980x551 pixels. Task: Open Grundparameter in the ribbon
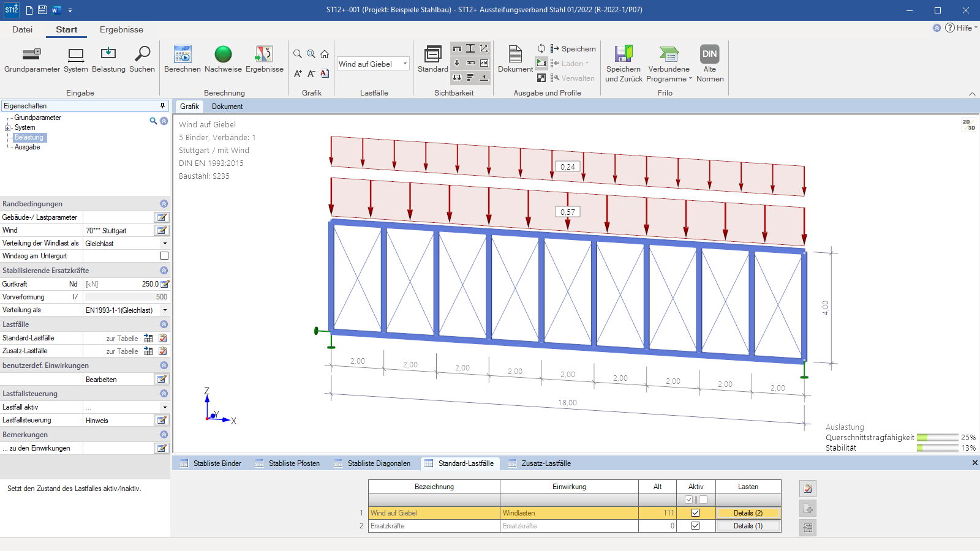[x=32, y=59]
